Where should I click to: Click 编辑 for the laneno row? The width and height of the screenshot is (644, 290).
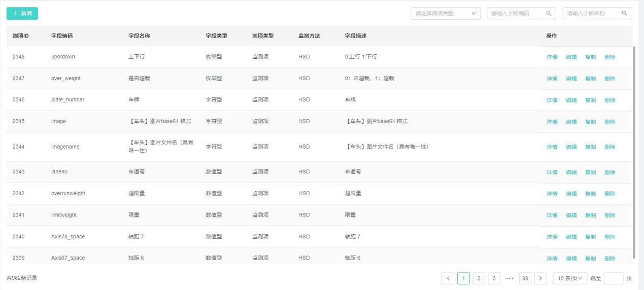(x=571, y=172)
